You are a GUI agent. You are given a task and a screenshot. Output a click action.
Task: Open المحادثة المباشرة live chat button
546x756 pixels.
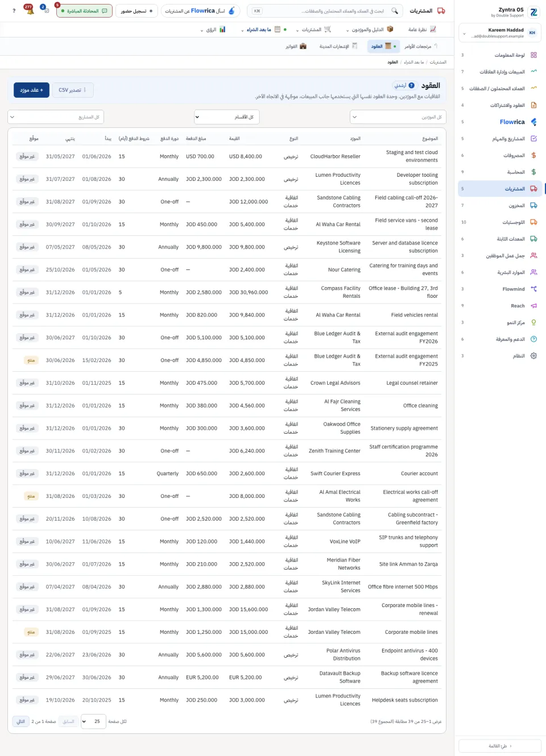click(x=84, y=11)
